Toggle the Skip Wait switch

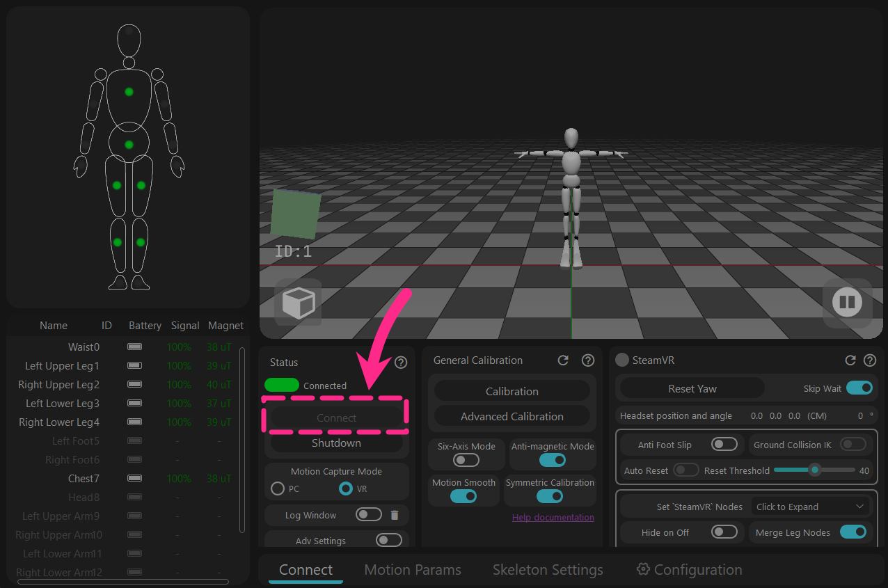point(859,388)
